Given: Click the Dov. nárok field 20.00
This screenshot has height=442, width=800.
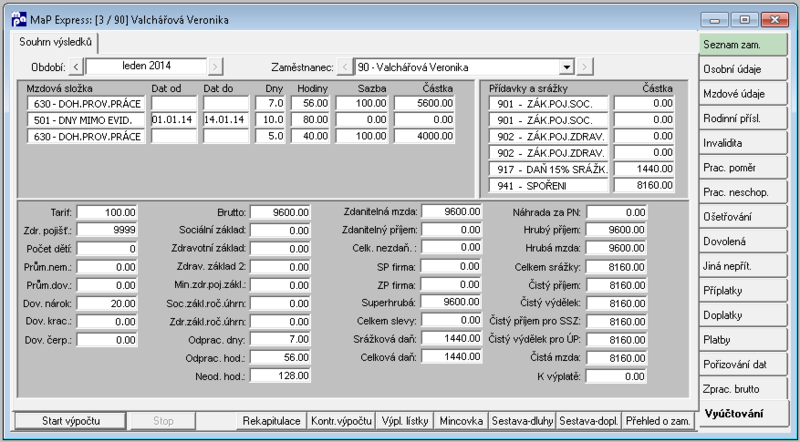Looking at the screenshot, I should coord(107,303).
